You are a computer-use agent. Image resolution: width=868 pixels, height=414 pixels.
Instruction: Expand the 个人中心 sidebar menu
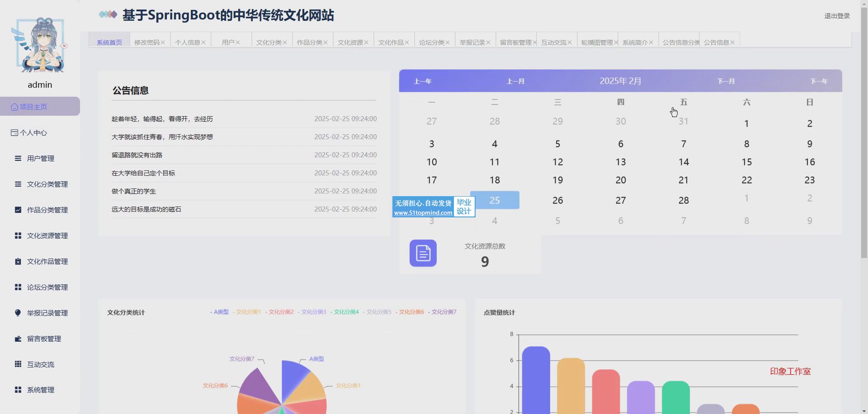click(x=33, y=132)
